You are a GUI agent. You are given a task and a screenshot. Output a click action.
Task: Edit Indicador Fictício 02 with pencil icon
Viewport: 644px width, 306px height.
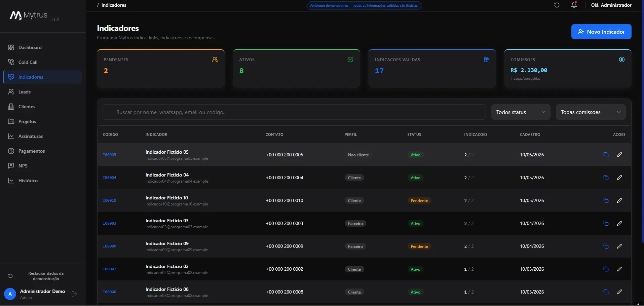[x=619, y=269]
